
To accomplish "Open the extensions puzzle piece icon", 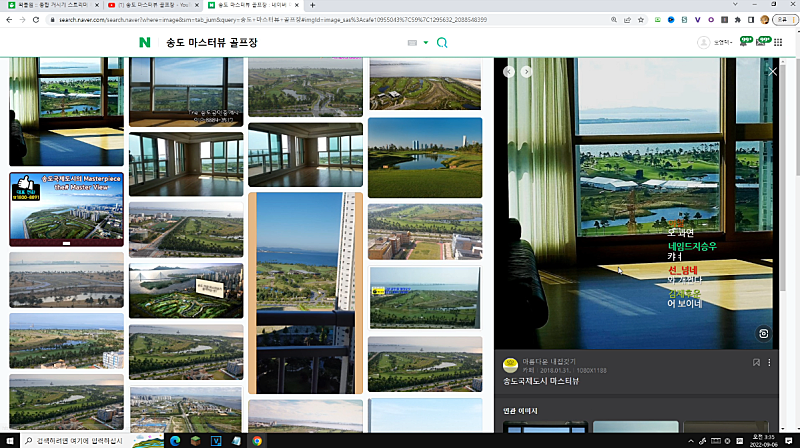I will tap(738, 19).
